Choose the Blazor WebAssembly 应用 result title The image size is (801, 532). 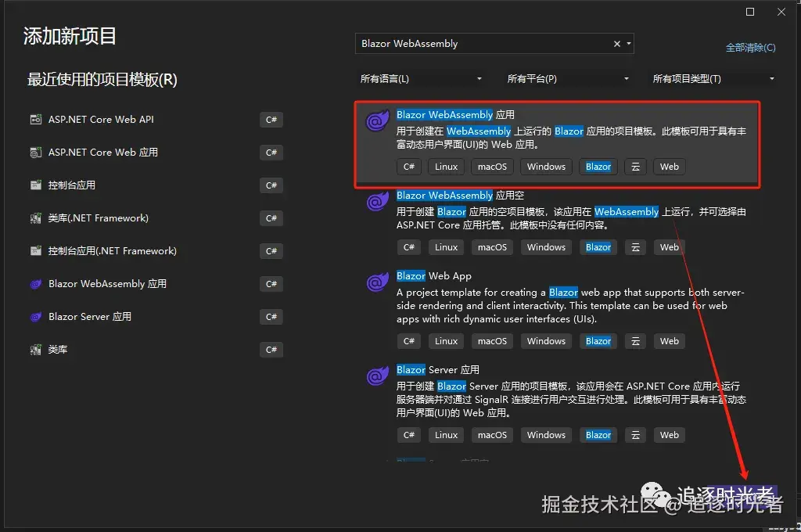pos(456,115)
